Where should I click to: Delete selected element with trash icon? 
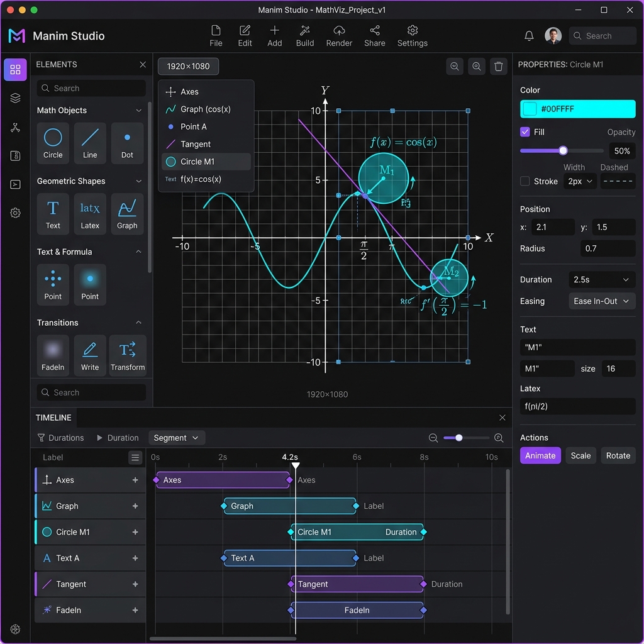(499, 66)
